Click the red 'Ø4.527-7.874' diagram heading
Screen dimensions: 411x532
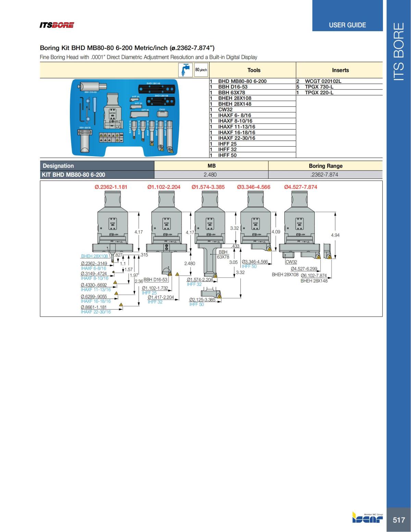click(301, 187)
